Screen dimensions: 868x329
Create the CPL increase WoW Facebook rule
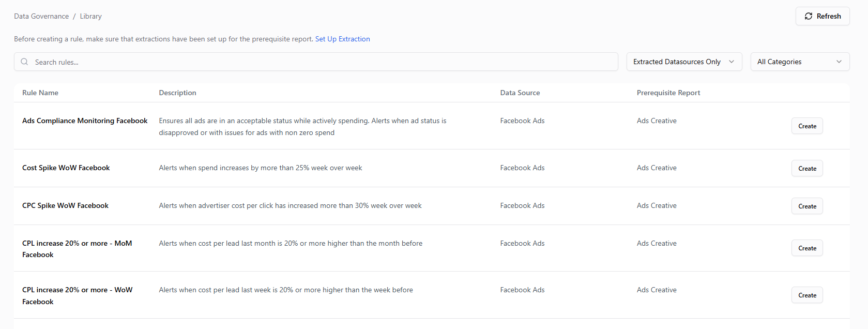(806, 295)
